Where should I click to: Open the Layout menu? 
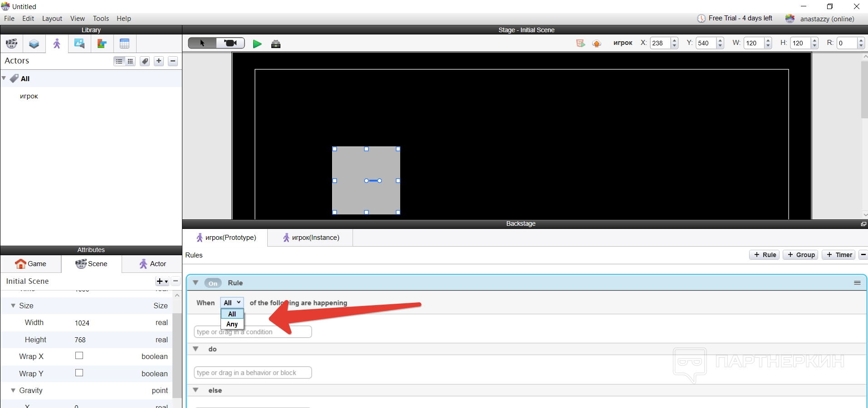click(52, 19)
